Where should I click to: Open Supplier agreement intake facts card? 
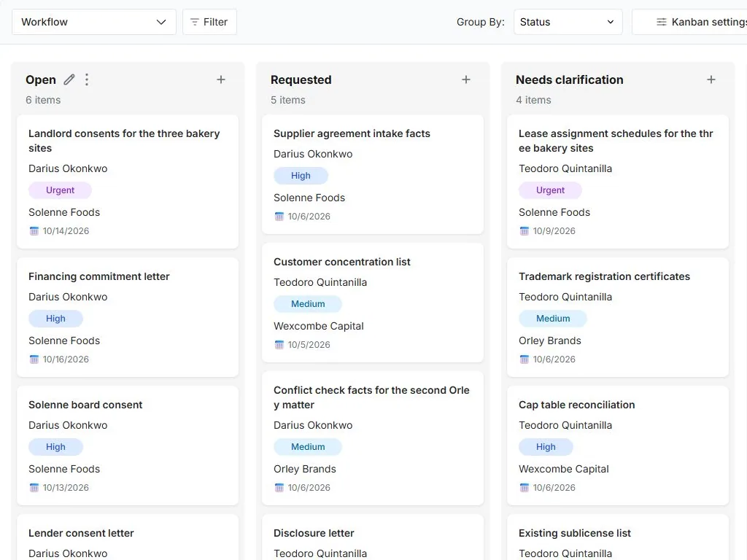pyautogui.click(x=373, y=174)
